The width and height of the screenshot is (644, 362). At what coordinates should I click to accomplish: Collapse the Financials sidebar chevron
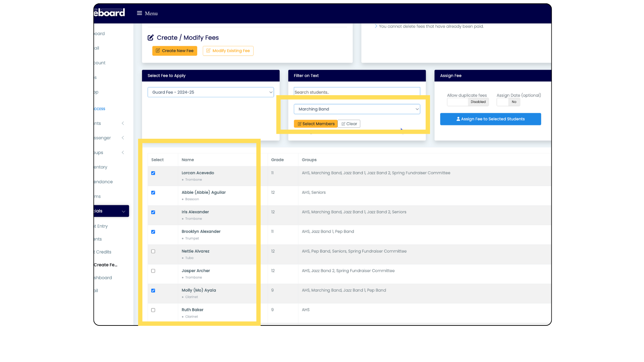123,211
